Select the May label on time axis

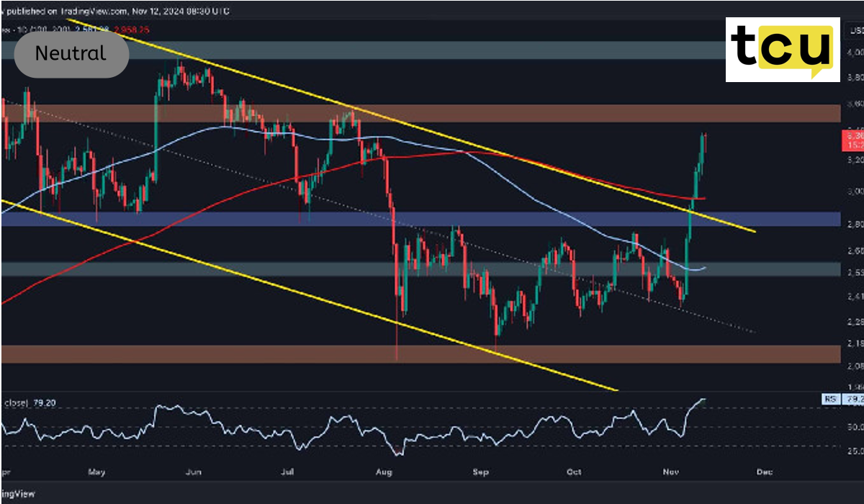tap(96, 472)
